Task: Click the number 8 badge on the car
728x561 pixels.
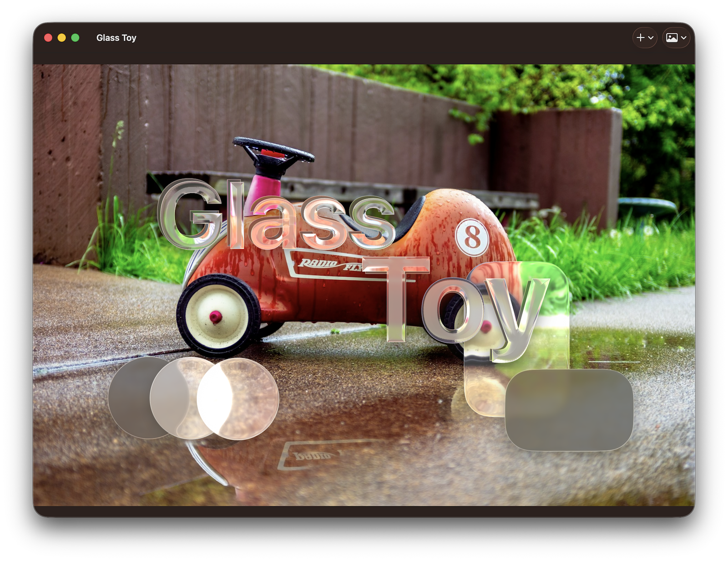Action: pos(472,237)
